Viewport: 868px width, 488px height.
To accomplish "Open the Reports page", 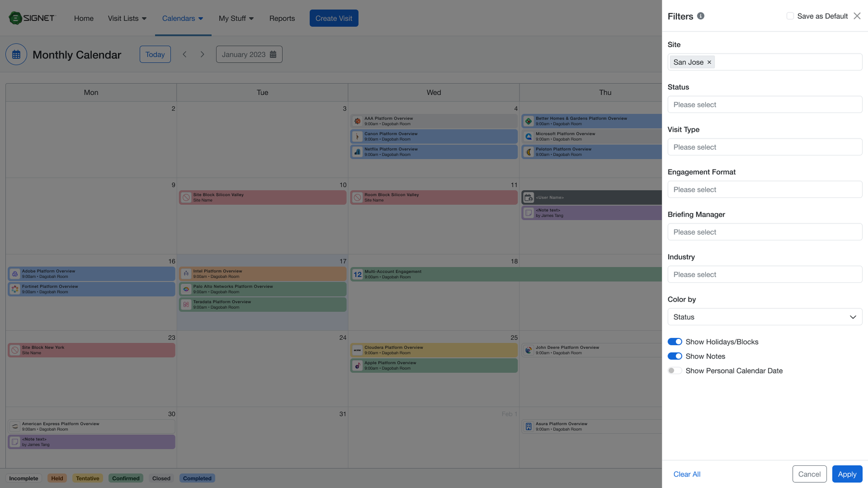I will 282,18.
